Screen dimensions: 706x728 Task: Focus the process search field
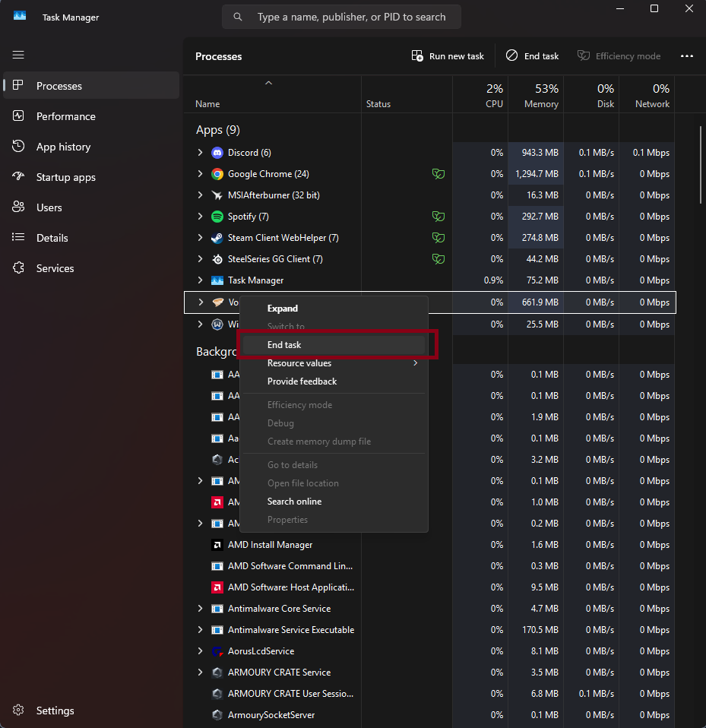(x=342, y=17)
